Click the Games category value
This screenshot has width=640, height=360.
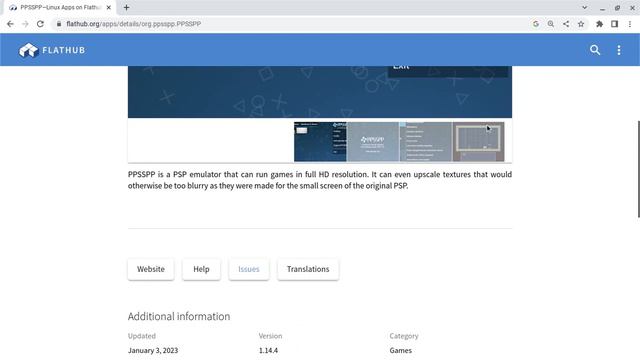click(x=400, y=350)
